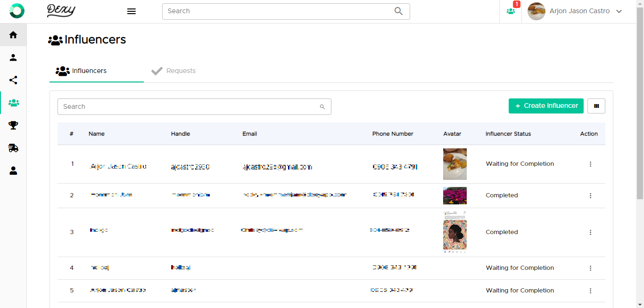The height and width of the screenshot is (308, 644).
Task: Select the green Influencers group icon in sidebar
Action: click(x=14, y=103)
